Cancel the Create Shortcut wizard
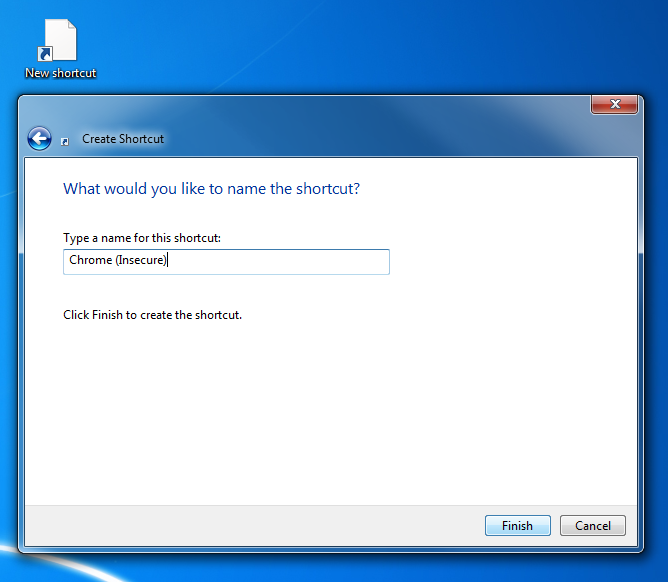The height and width of the screenshot is (582, 668). pyautogui.click(x=593, y=525)
